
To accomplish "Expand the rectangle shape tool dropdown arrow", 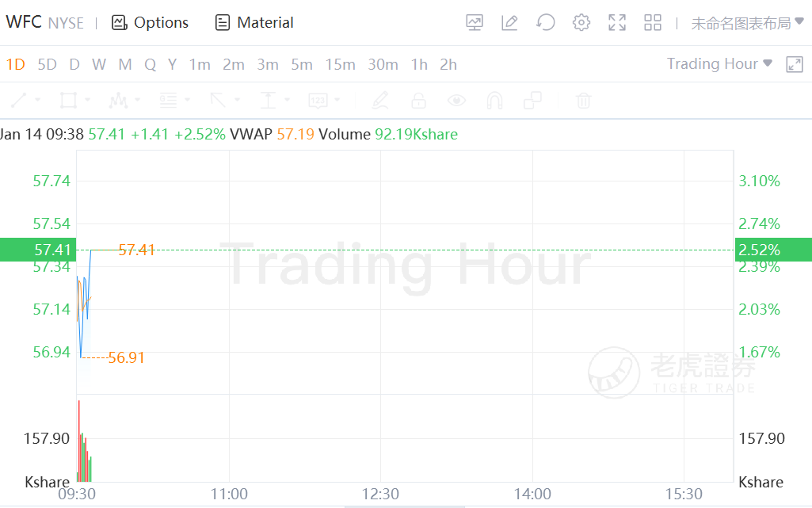I will pos(88,101).
